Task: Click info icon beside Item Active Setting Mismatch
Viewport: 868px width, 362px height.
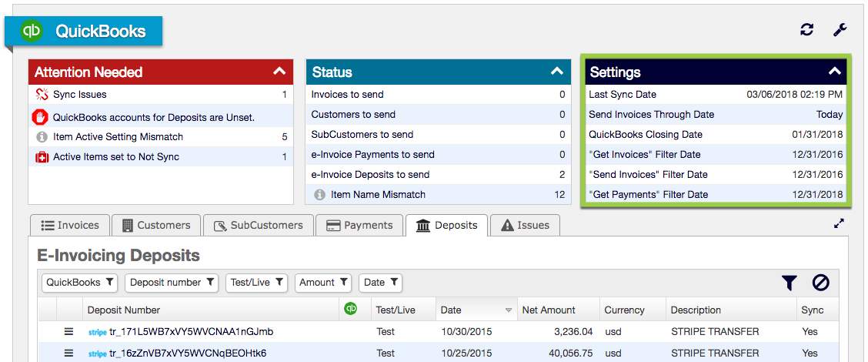Action: [42, 136]
